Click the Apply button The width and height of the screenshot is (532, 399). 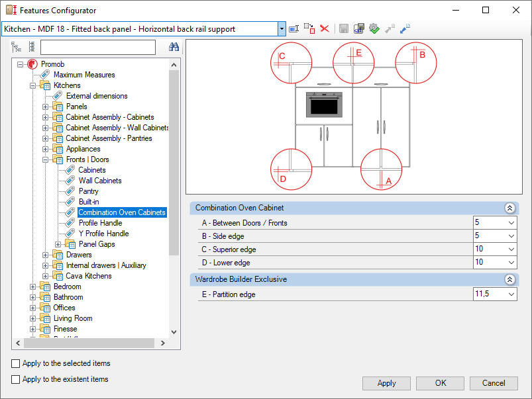pyautogui.click(x=386, y=383)
